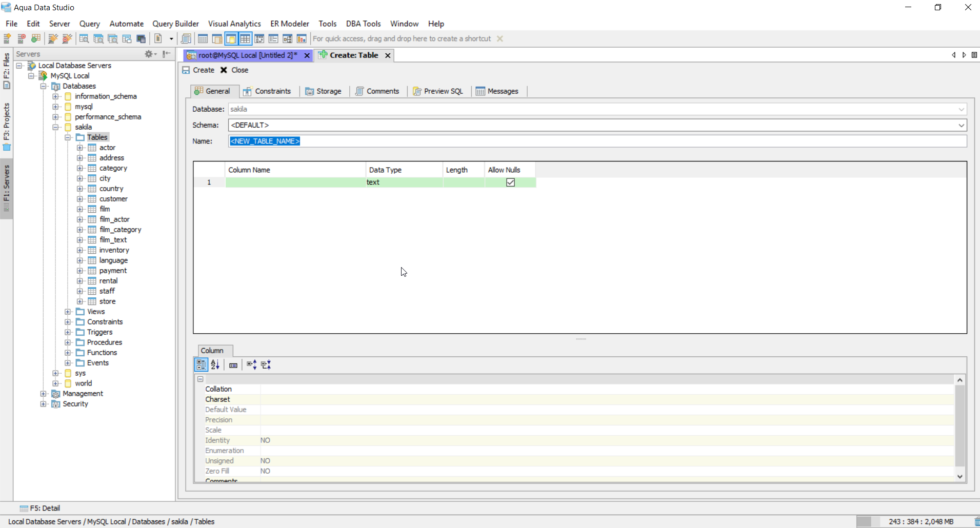Open the Constraints tab of table editor

pos(267,91)
